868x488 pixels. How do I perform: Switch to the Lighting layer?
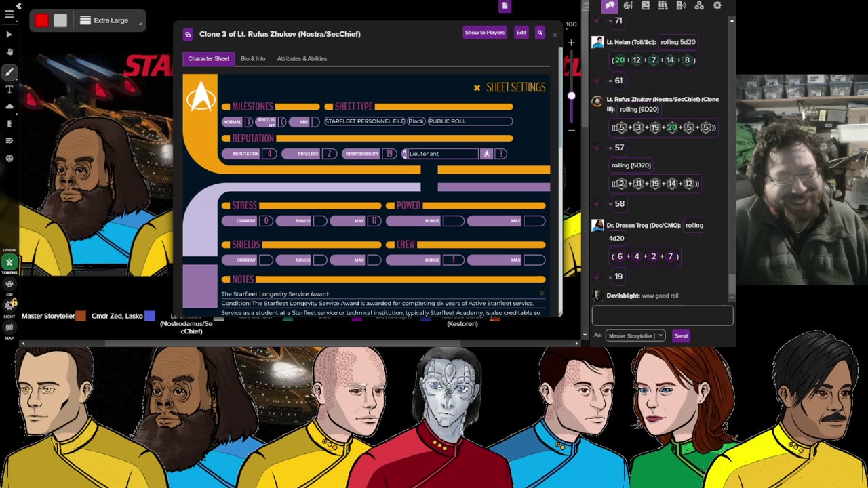[9, 305]
